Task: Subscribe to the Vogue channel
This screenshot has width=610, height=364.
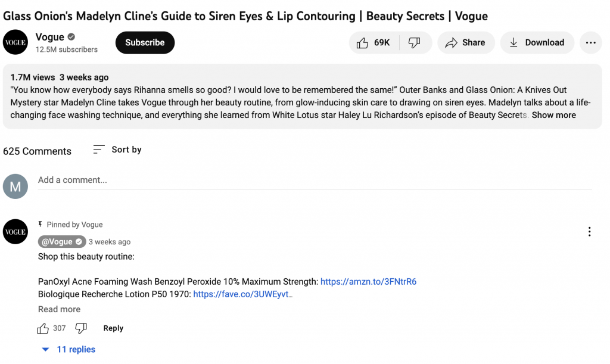Action: [x=145, y=42]
